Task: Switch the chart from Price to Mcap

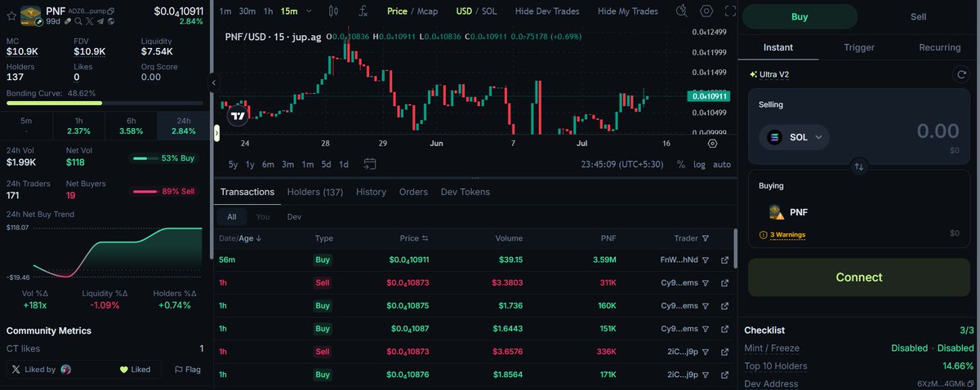Action: click(427, 11)
